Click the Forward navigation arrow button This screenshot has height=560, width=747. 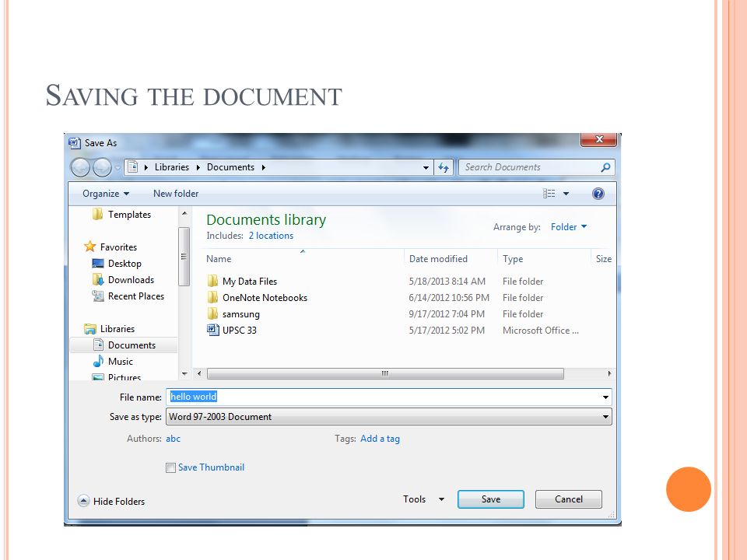(102, 168)
